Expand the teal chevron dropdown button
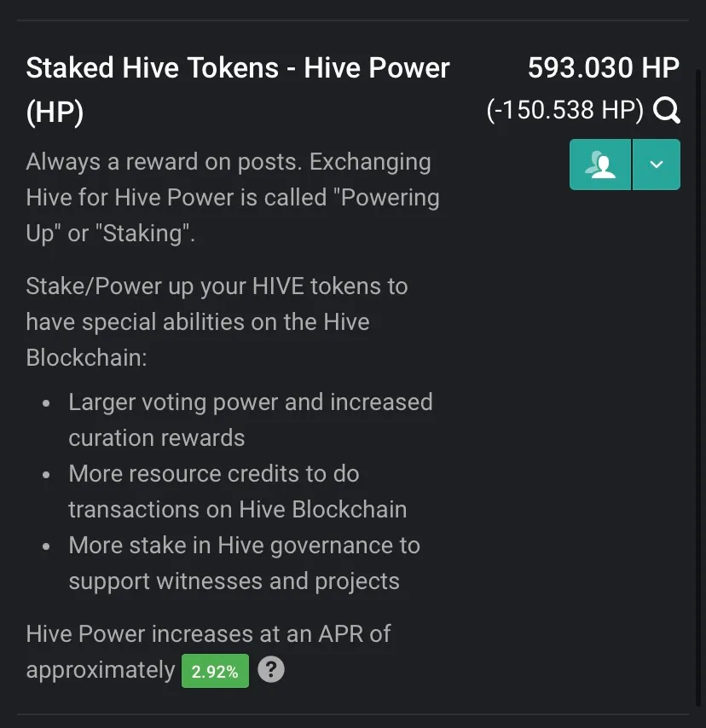This screenshot has height=728, width=706. pyautogui.click(x=657, y=165)
